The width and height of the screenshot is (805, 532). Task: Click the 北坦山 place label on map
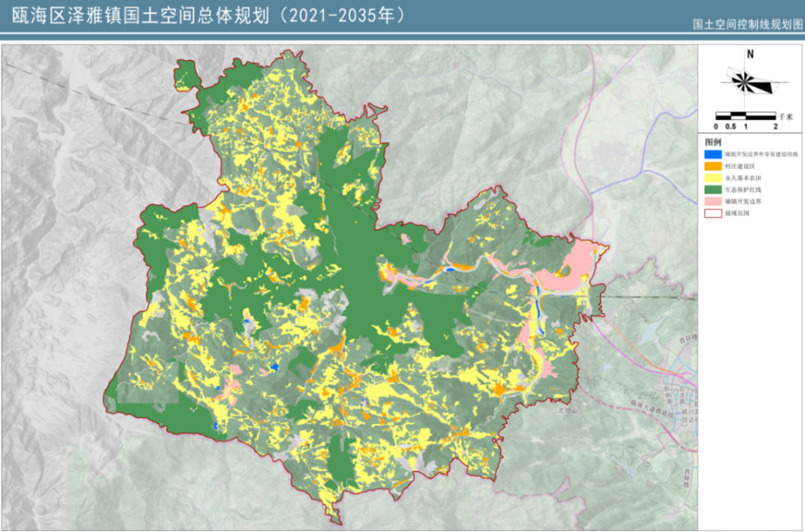[x=568, y=411]
